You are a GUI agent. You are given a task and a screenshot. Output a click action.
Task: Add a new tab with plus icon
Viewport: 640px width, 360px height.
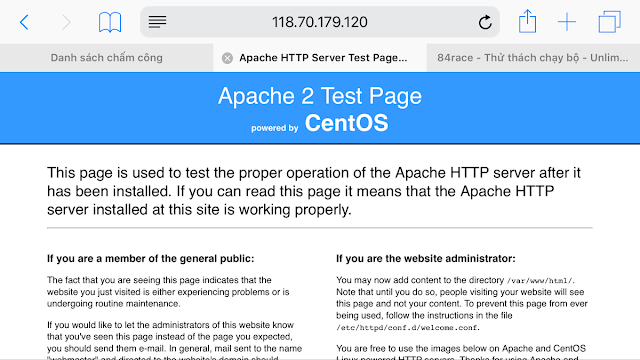tap(567, 22)
